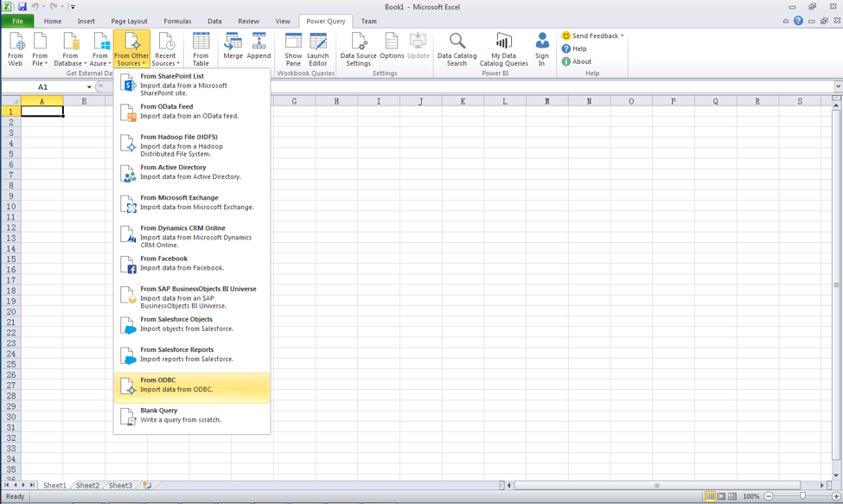Image resolution: width=843 pixels, height=504 pixels.
Task: Click the From Table icon
Action: 201,48
